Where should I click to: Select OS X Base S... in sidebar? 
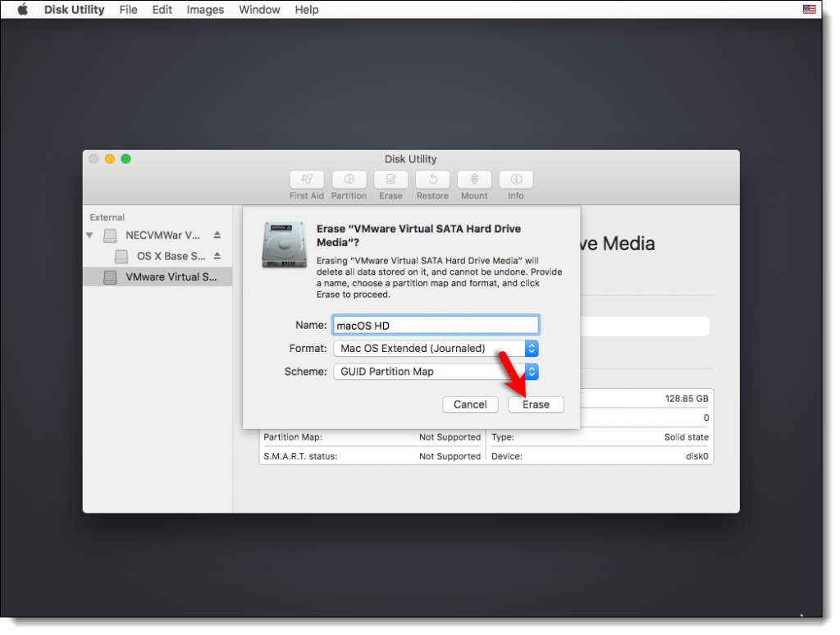(x=157, y=256)
